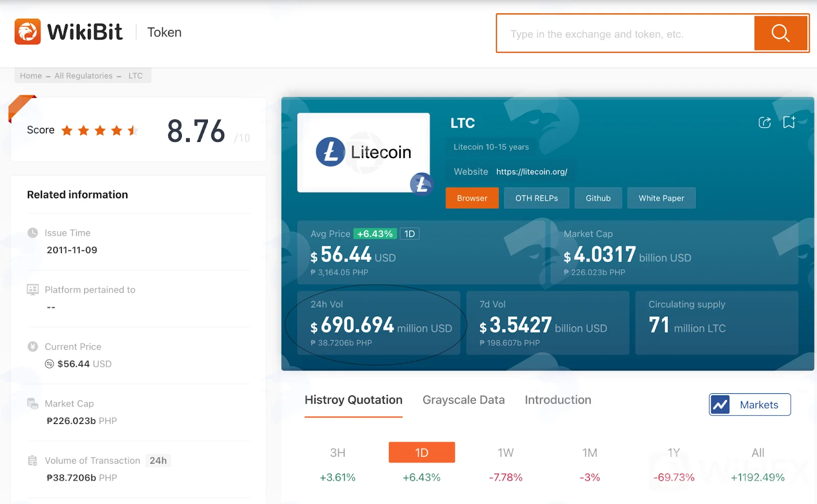Click the share icon on LTC card
Image resolution: width=817 pixels, height=504 pixels.
[x=764, y=122]
